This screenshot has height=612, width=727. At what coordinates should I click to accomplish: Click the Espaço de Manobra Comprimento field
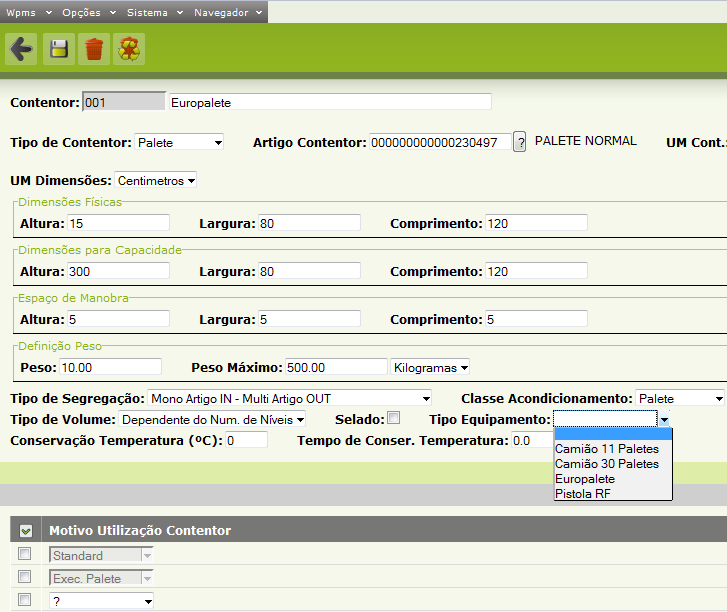coord(536,319)
